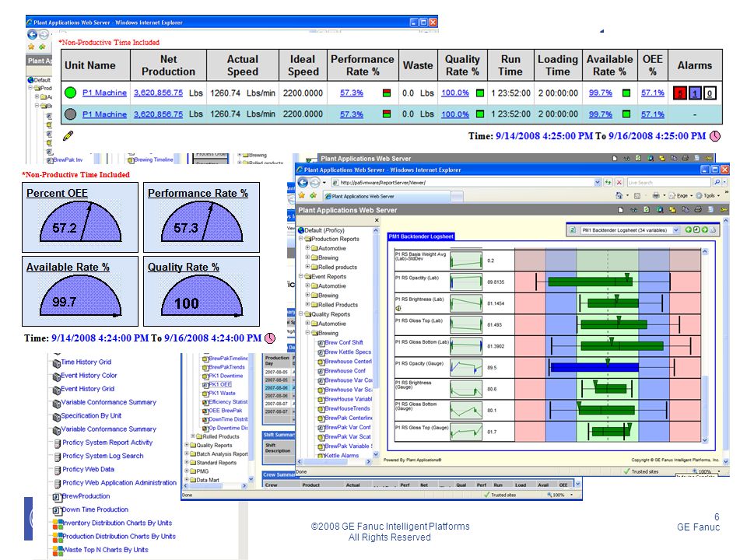Image resolution: width=747 pixels, height=560 pixels.
Task: Open Event History Color report
Action: (x=89, y=375)
